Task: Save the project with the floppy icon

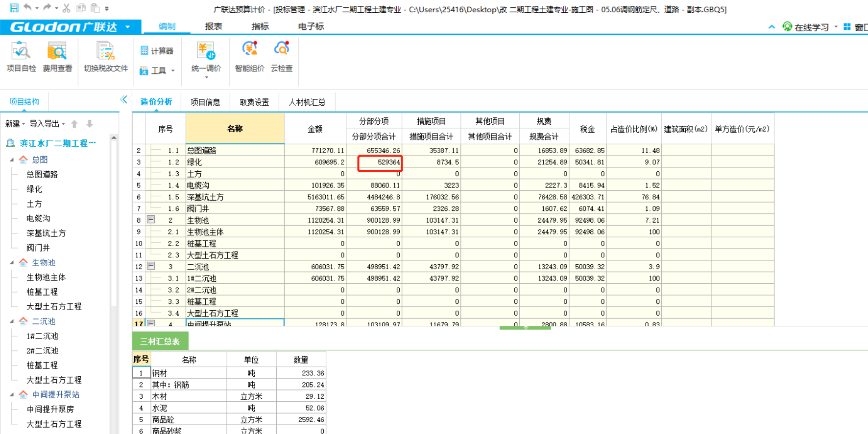Action: [14, 8]
